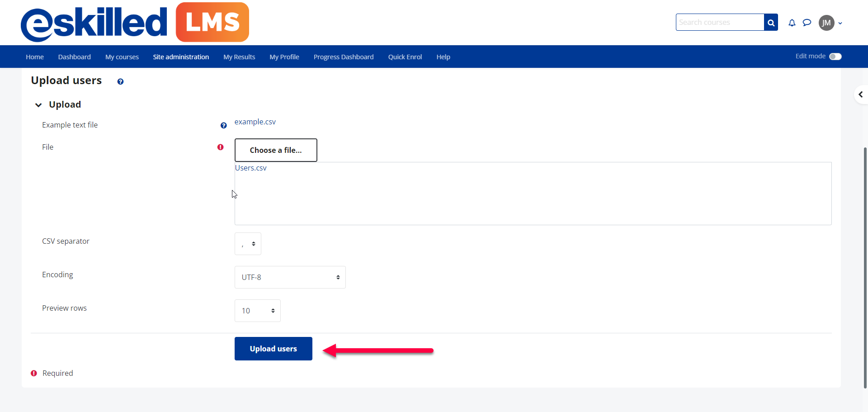Viewport: 868px width, 412px height.
Task: Click the Required legend icon
Action: (x=34, y=373)
